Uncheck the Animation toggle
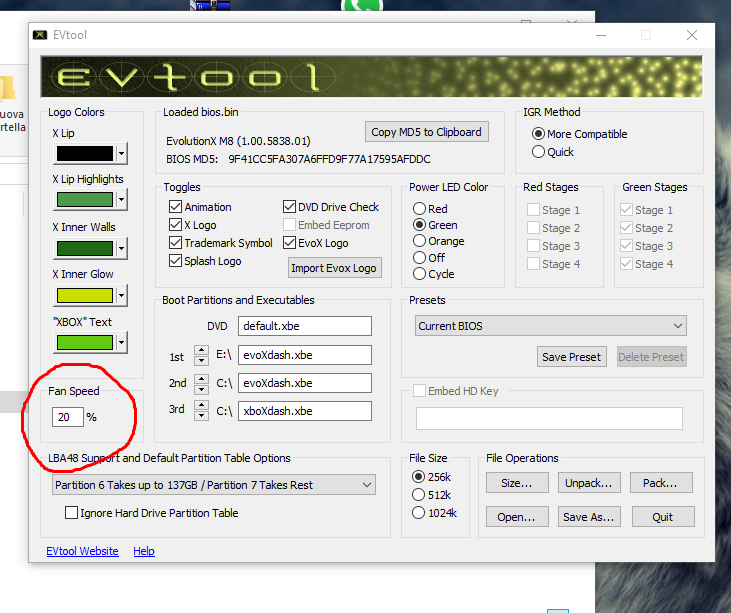Viewport: 731px width, 613px height. (175, 207)
